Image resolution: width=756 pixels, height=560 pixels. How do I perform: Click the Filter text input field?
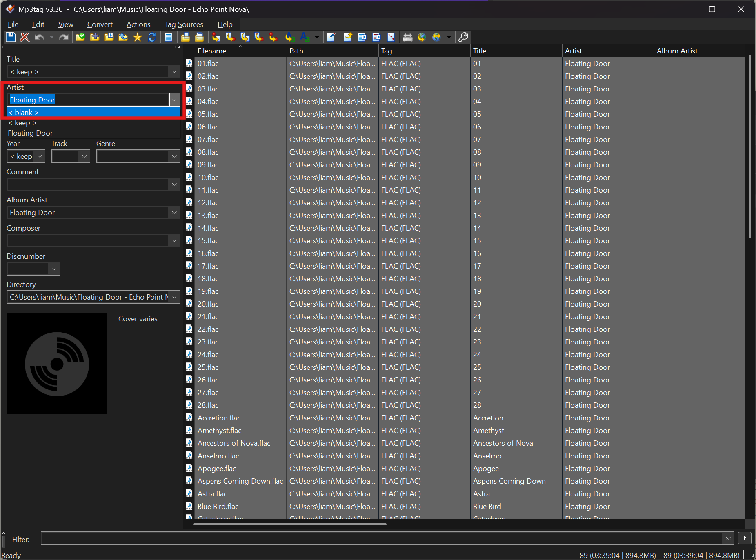[382, 538]
